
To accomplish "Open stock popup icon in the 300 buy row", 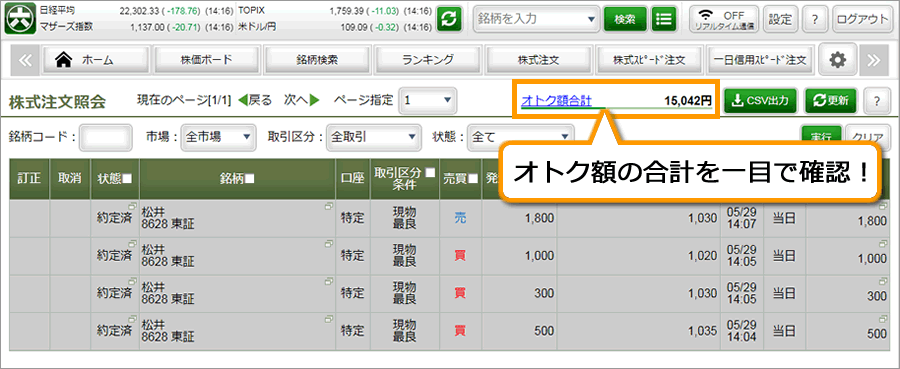I will [329, 281].
